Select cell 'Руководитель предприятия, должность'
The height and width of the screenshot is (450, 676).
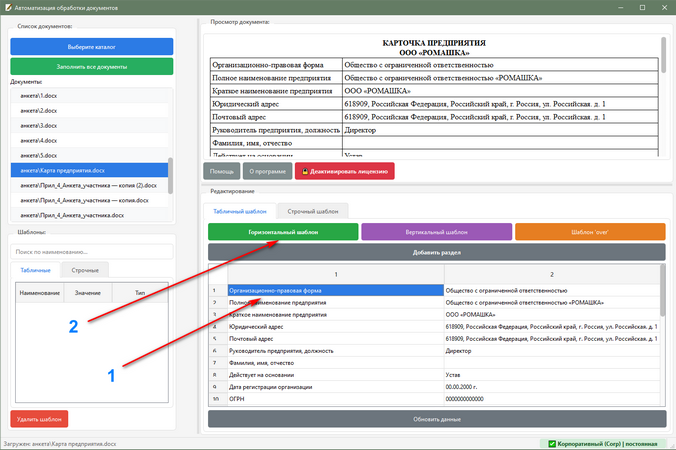(x=336, y=351)
